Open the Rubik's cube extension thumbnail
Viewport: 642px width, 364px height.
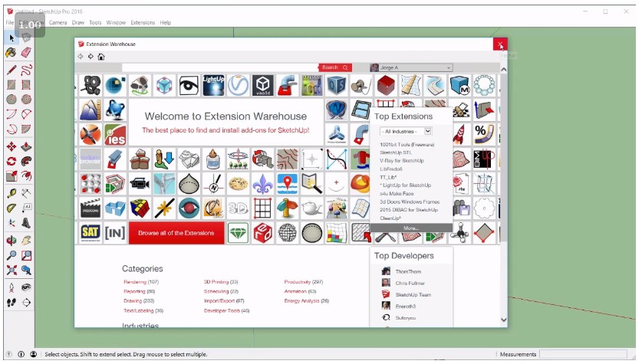140,208
